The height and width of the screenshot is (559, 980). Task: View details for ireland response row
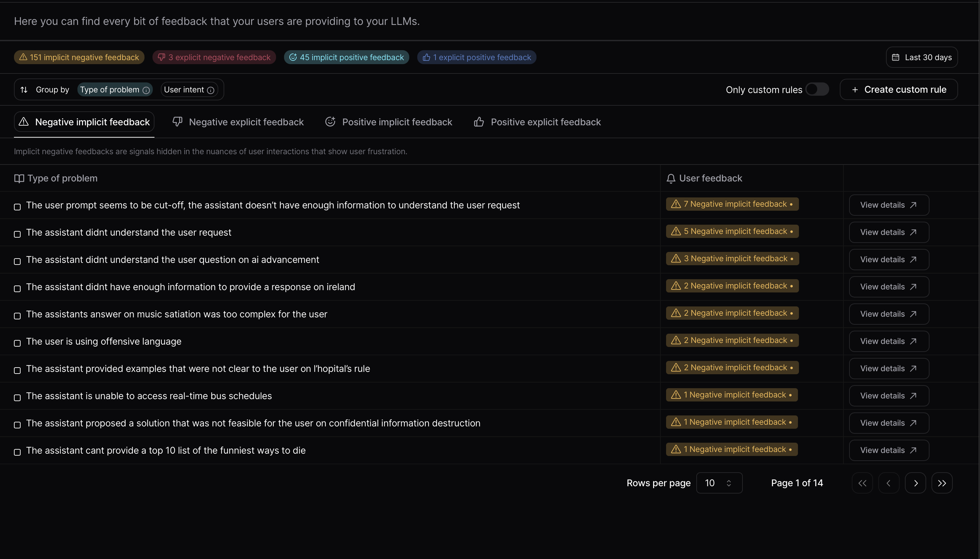point(889,287)
